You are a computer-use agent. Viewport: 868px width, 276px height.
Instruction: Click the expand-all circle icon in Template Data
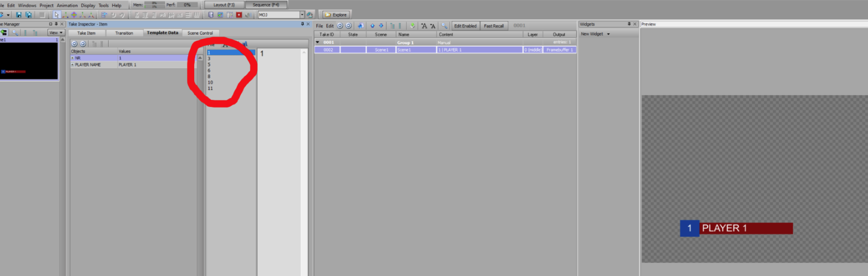[83, 44]
